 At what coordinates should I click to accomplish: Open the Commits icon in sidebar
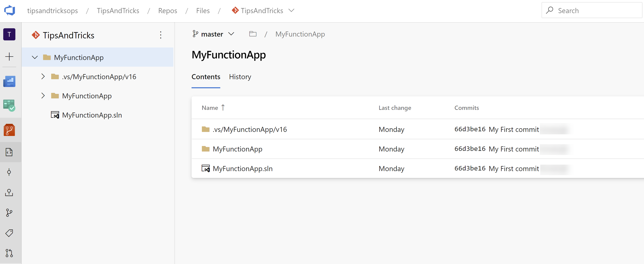pos(9,172)
